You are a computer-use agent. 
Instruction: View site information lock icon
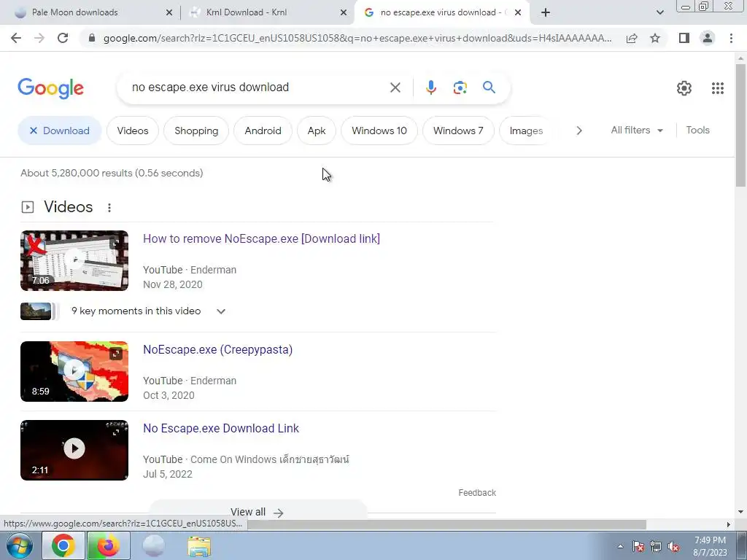tap(92, 38)
